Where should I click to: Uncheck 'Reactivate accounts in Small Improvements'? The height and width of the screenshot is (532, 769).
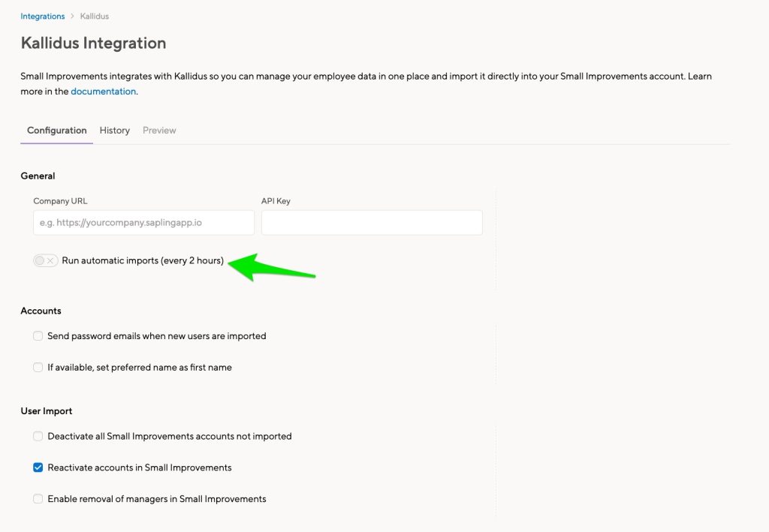coord(38,467)
